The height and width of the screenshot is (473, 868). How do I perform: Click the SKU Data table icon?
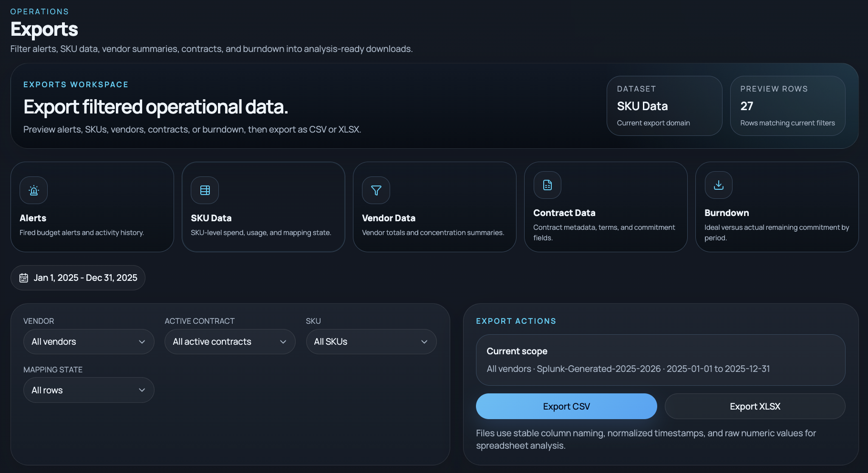(x=205, y=190)
